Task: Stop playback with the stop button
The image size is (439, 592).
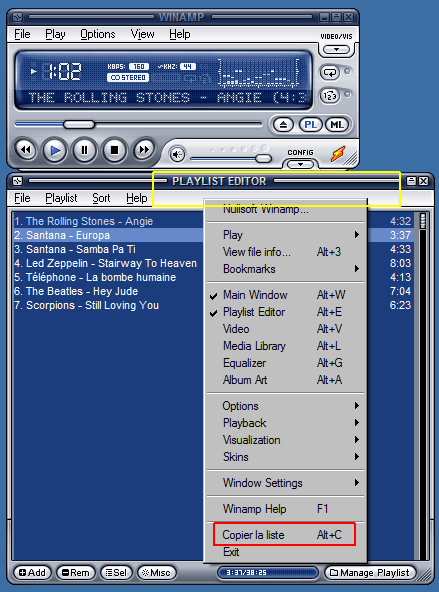Action: (114, 150)
